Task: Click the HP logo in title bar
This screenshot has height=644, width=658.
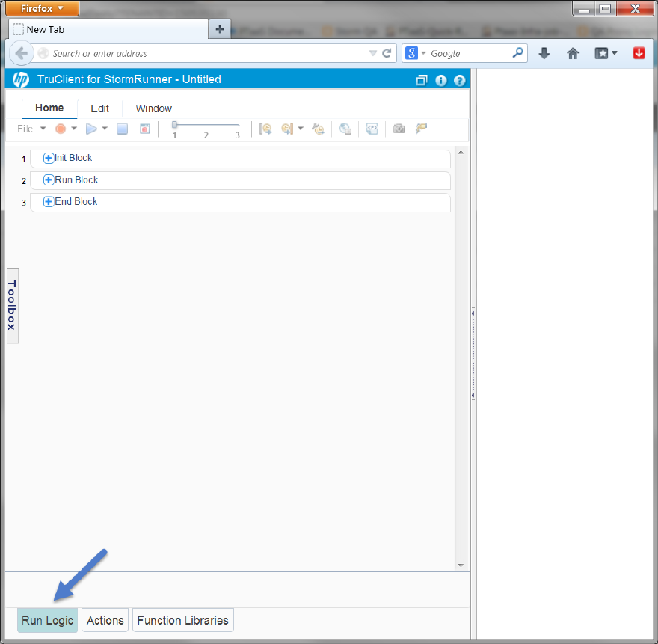Action: [21, 79]
